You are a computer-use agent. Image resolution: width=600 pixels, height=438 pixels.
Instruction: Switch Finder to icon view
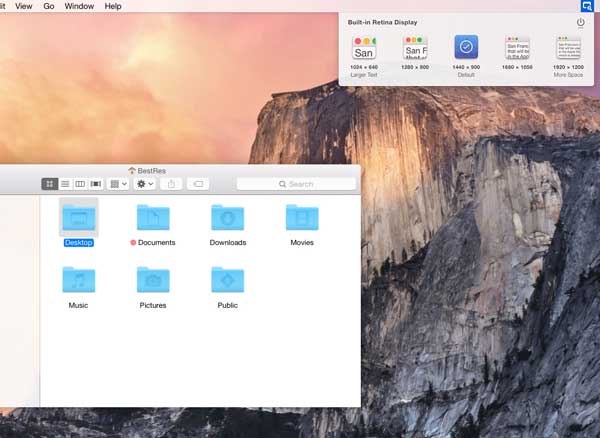tap(50, 184)
